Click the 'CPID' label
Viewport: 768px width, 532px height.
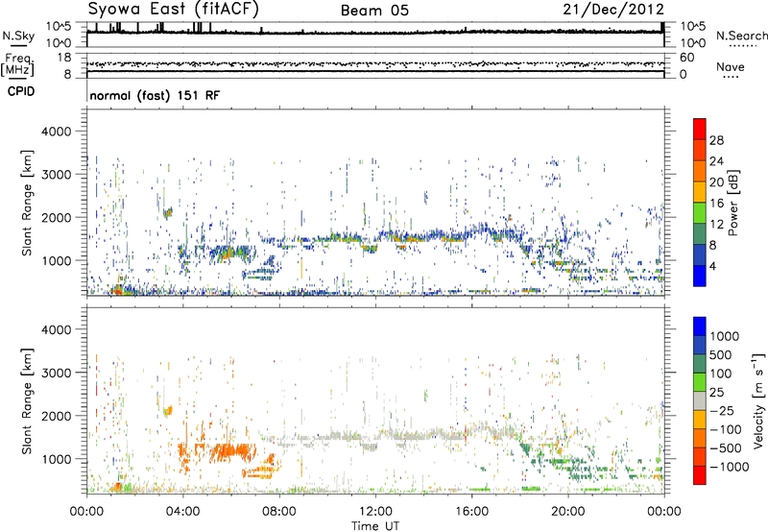tap(21, 91)
